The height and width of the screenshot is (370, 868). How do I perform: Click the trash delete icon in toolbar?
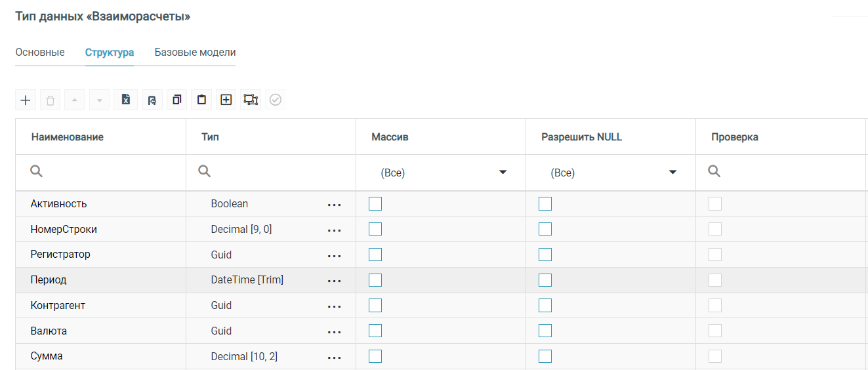pyautogui.click(x=51, y=100)
